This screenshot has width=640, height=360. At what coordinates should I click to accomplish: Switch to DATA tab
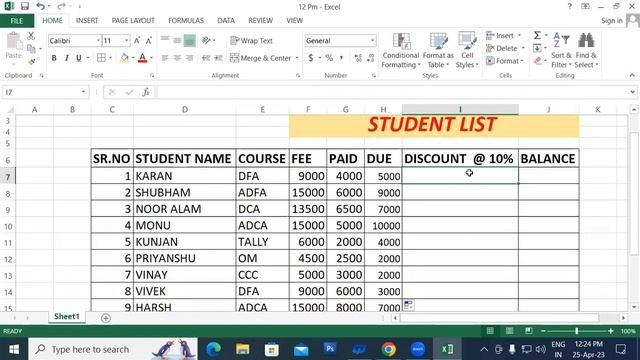226,20
